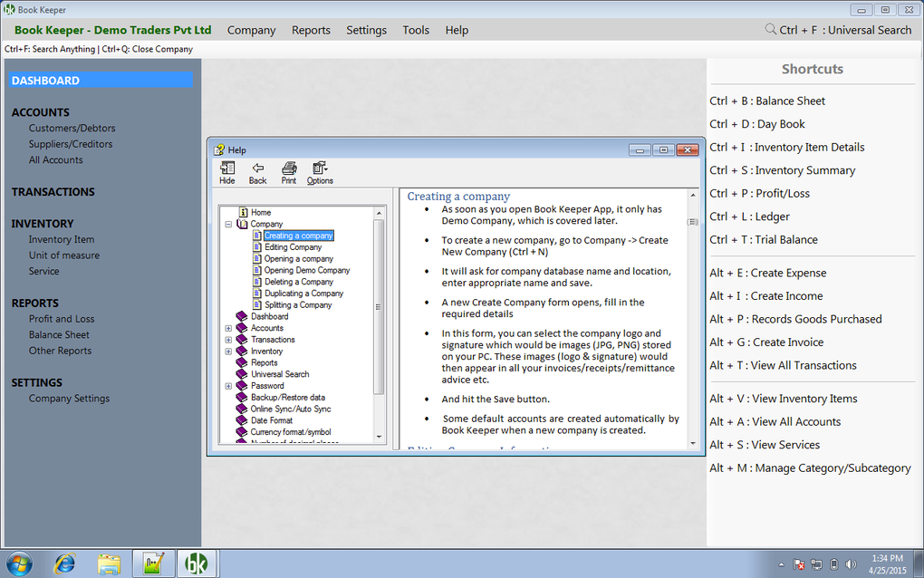Open Balance Sheet in sidebar

tap(59, 334)
